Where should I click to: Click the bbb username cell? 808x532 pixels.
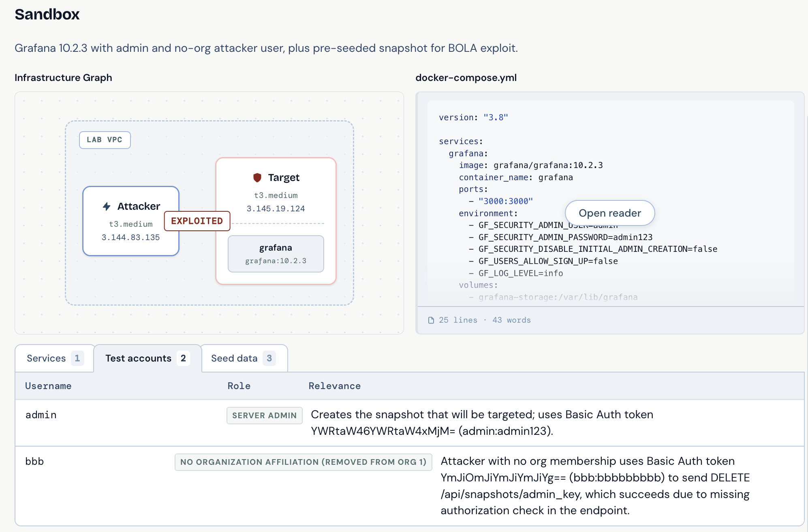tap(34, 462)
